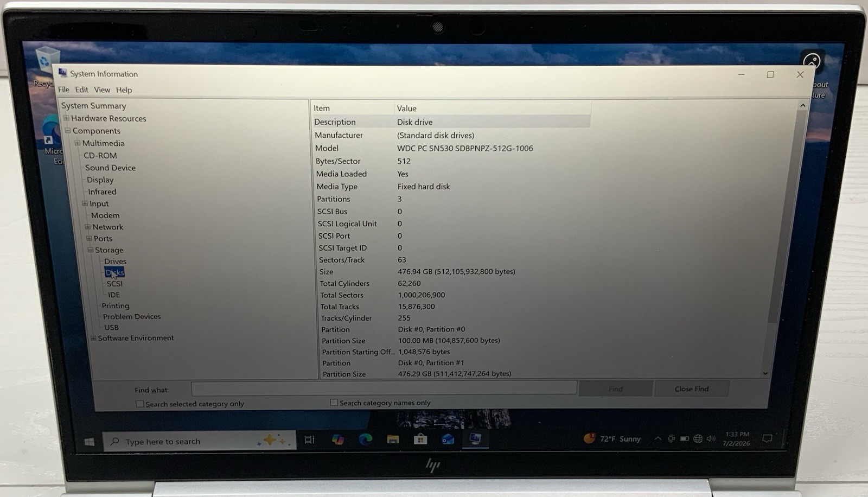The height and width of the screenshot is (497, 868).
Task: Expand the Network node
Action: [87, 227]
